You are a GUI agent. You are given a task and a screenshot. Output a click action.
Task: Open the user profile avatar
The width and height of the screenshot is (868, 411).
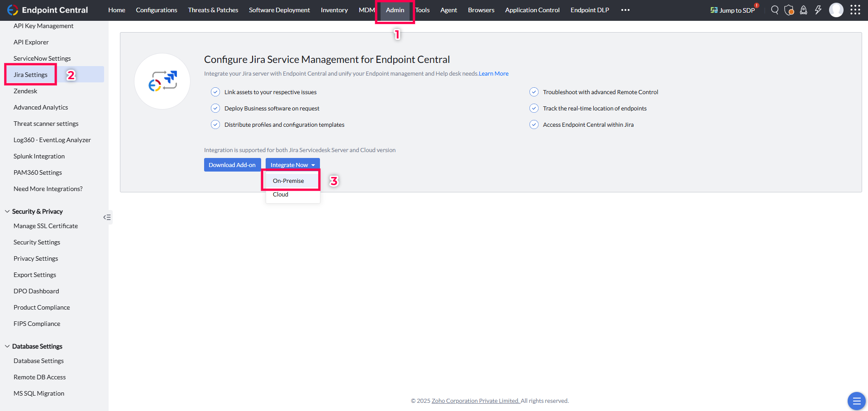pyautogui.click(x=836, y=10)
